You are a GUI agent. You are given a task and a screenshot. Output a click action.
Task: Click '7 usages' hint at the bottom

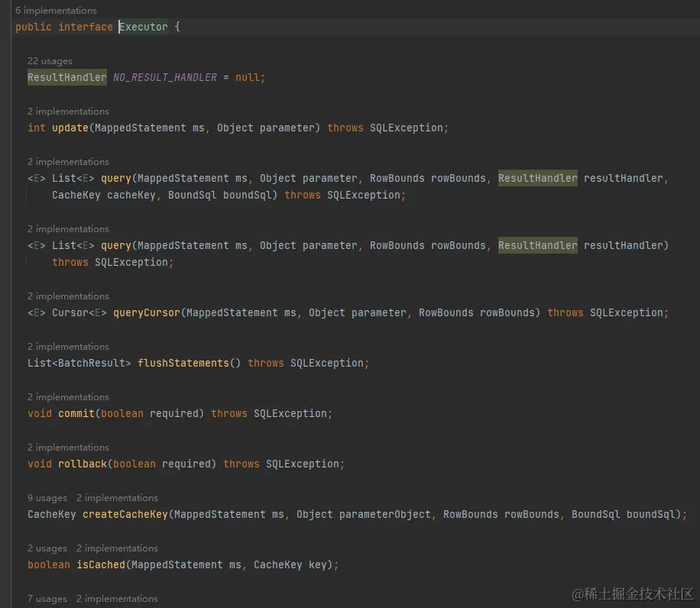point(47,598)
